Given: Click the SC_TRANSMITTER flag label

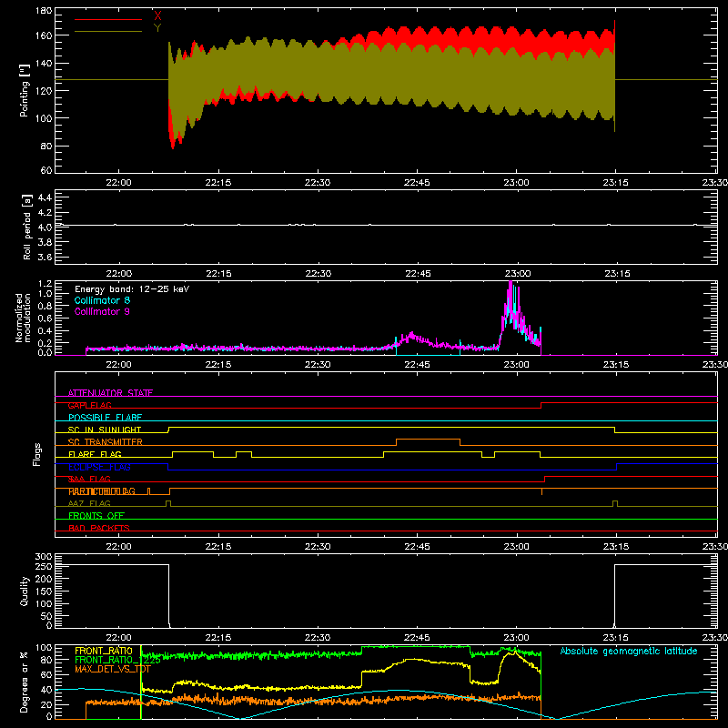Looking at the screenshot, I should (106, 442).
